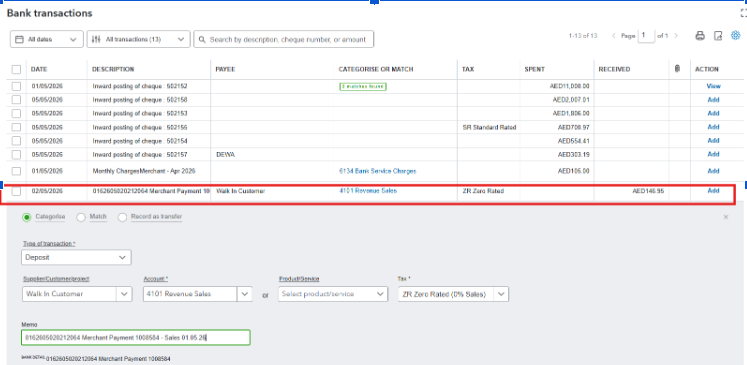Click the page number input box
747x365 pixels.
click(x=646, y=36)
